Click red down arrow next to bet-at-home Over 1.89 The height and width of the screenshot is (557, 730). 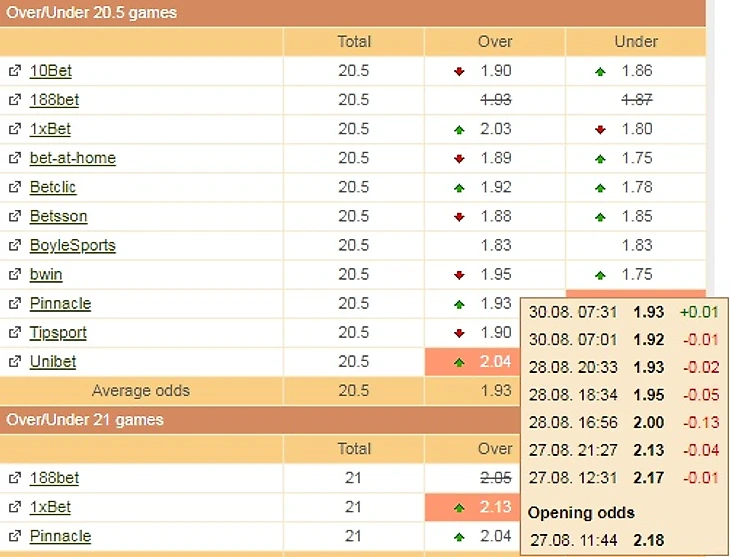460,159
